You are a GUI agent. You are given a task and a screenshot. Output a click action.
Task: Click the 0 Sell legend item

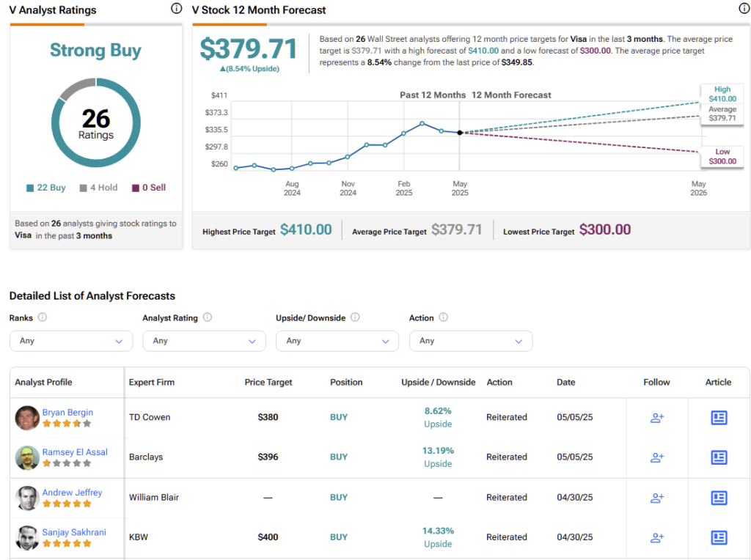[149, 188]
